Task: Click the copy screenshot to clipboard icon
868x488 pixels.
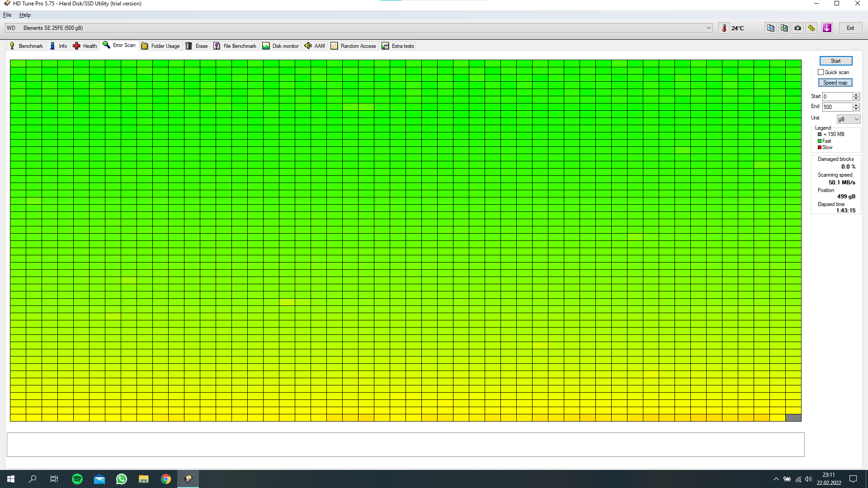Action: click(x=784, y=28)
